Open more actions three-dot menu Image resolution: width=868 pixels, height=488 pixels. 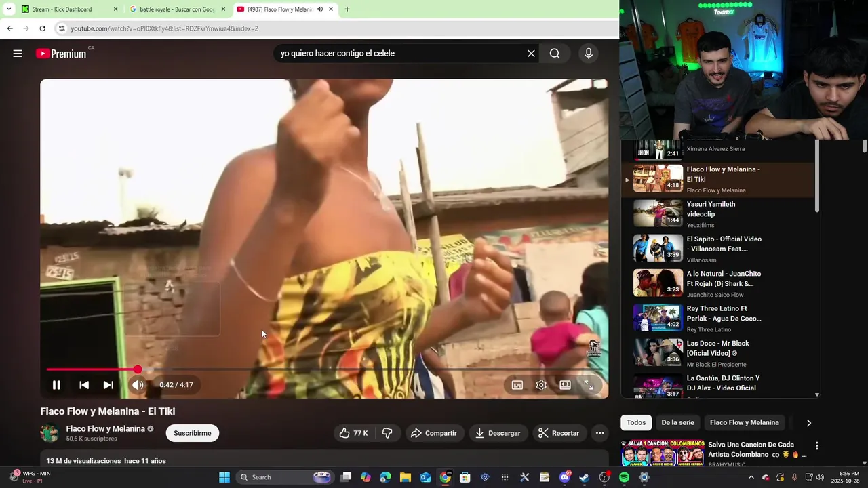click(x=599, y=433)
